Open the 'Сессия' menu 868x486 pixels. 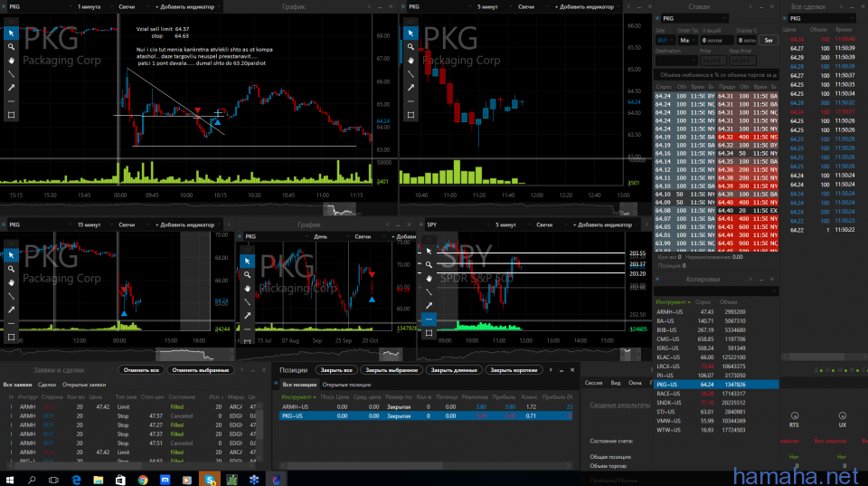[593, 383]
